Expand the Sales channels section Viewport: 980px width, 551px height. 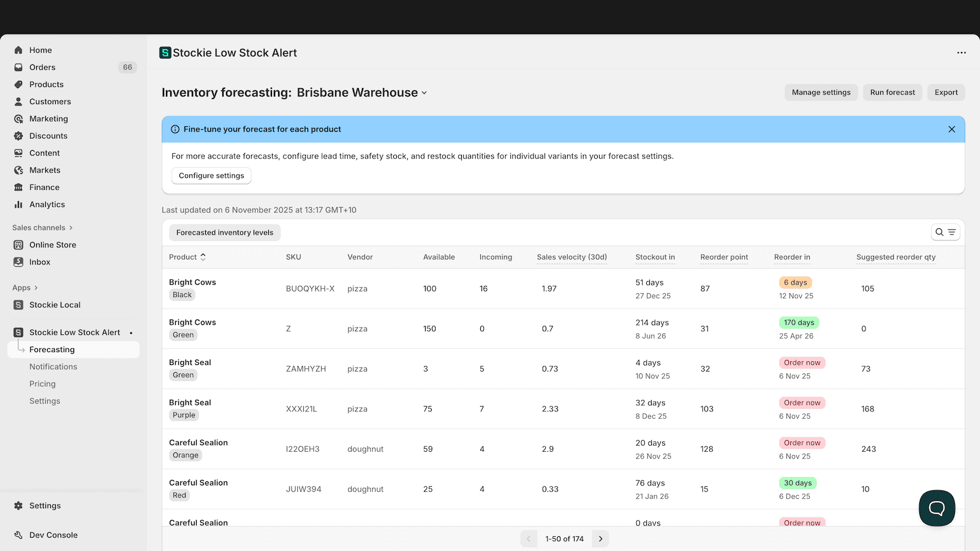coord(71,228)
